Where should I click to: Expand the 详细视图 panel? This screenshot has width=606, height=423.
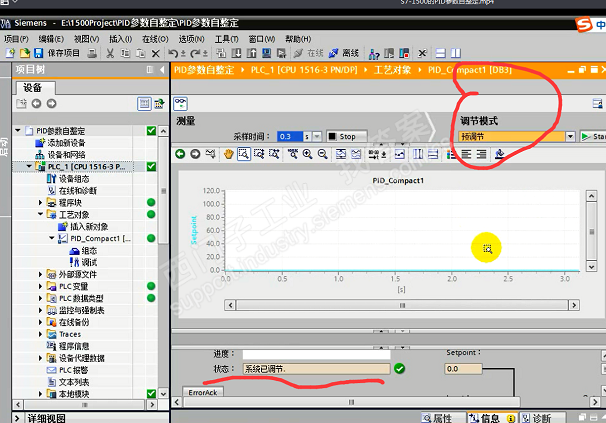[17, 418]
